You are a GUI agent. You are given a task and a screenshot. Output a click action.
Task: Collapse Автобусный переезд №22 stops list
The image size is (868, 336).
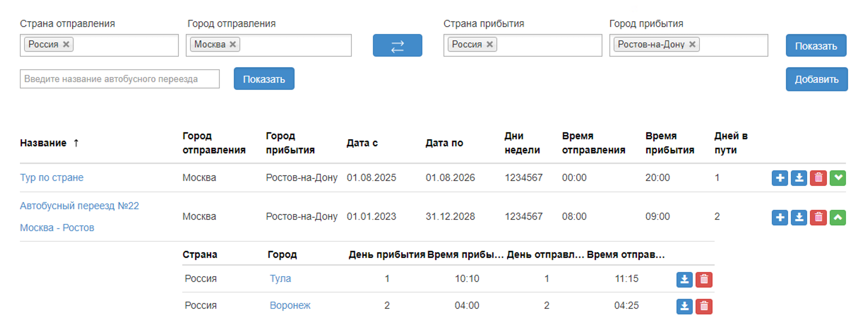tap(838, 217)
